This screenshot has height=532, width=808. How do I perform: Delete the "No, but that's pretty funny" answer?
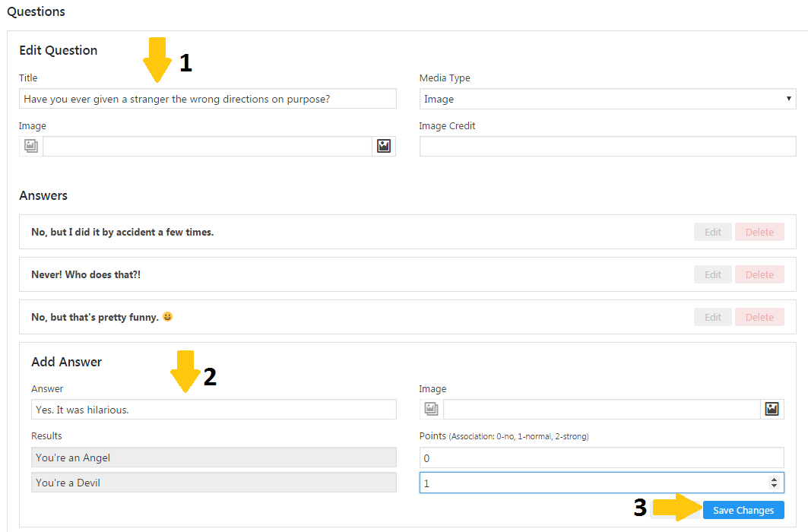click(x=759, y=317)
